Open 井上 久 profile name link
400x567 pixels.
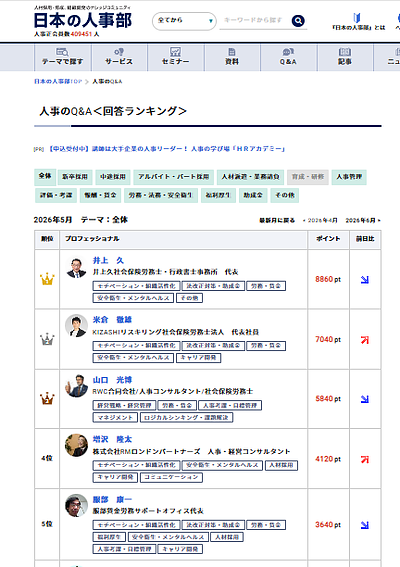pos(108,260)
